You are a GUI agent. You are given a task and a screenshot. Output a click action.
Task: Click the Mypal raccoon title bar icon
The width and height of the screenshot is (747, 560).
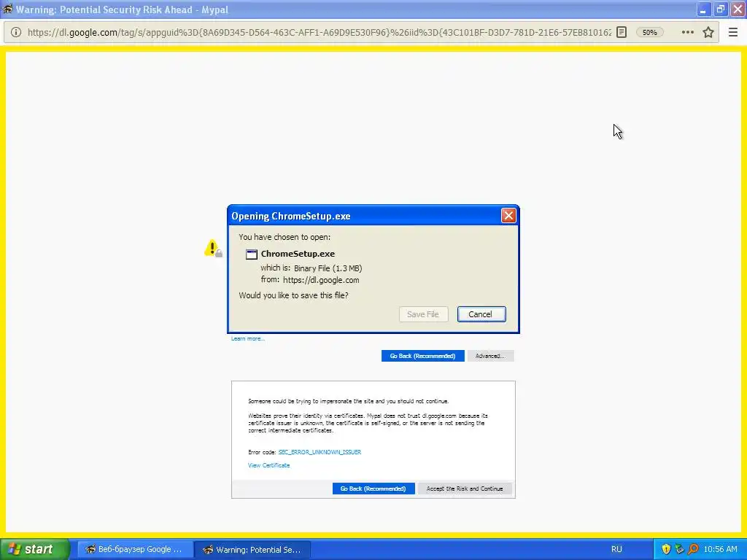(x=7, y=9)
